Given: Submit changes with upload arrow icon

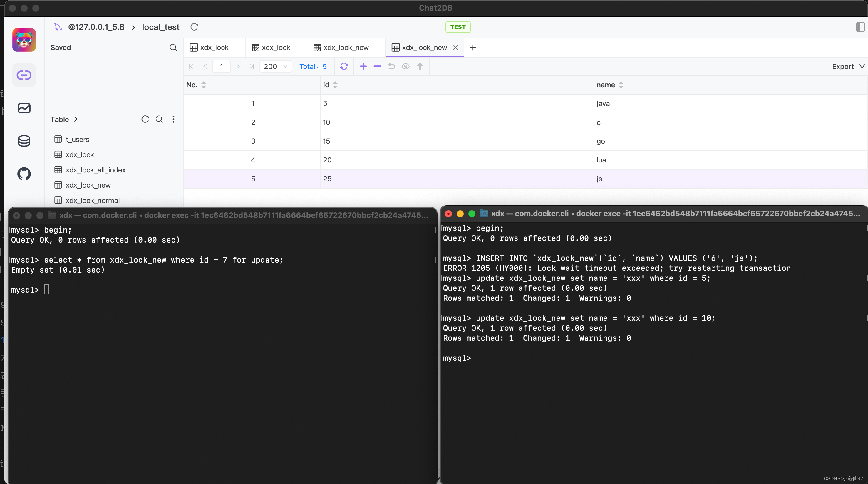Looking at the screenshot, I should click(x=420, y=66).
